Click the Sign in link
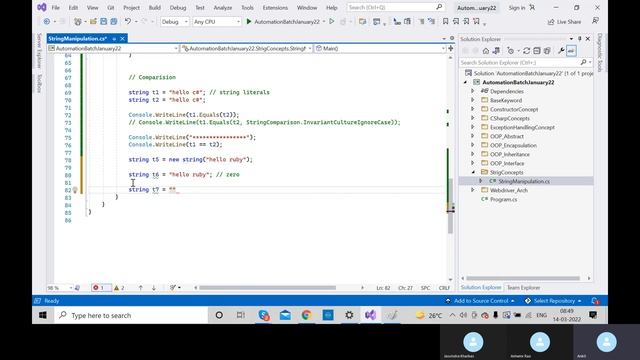The width and height of the screenshot is (640, 360). point(517,8)
